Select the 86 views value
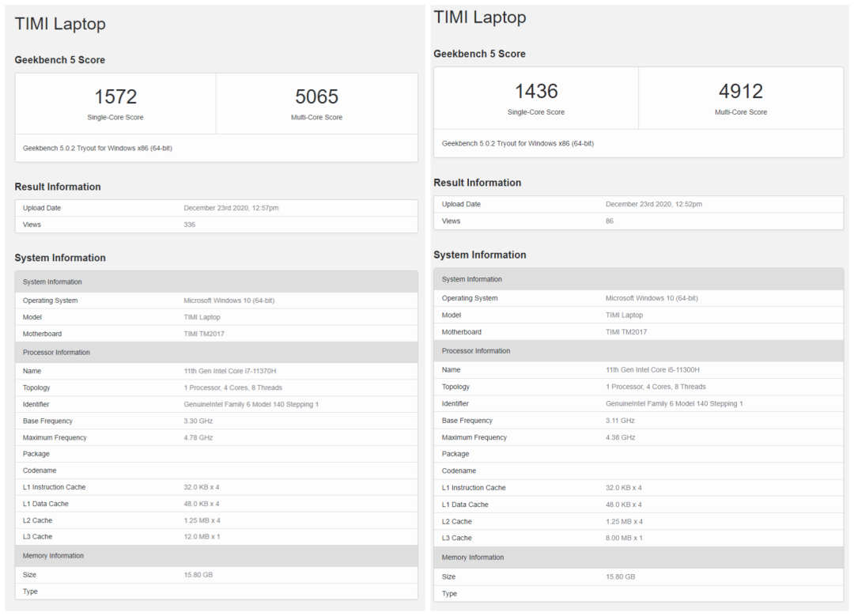Screen dimensions: 854x616 [x=610, y=221]
